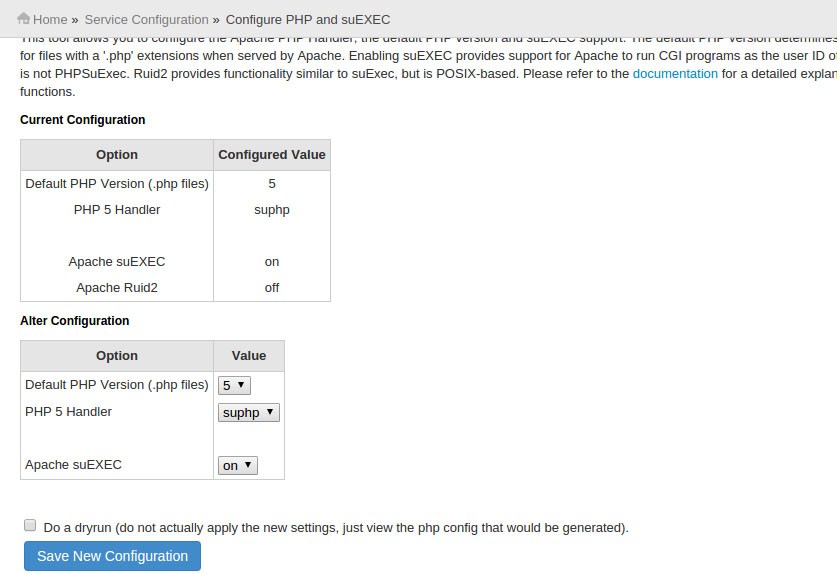The image size is (837, 574).
Task: Click the Save New Configuration button
Action: coord(112,556)
